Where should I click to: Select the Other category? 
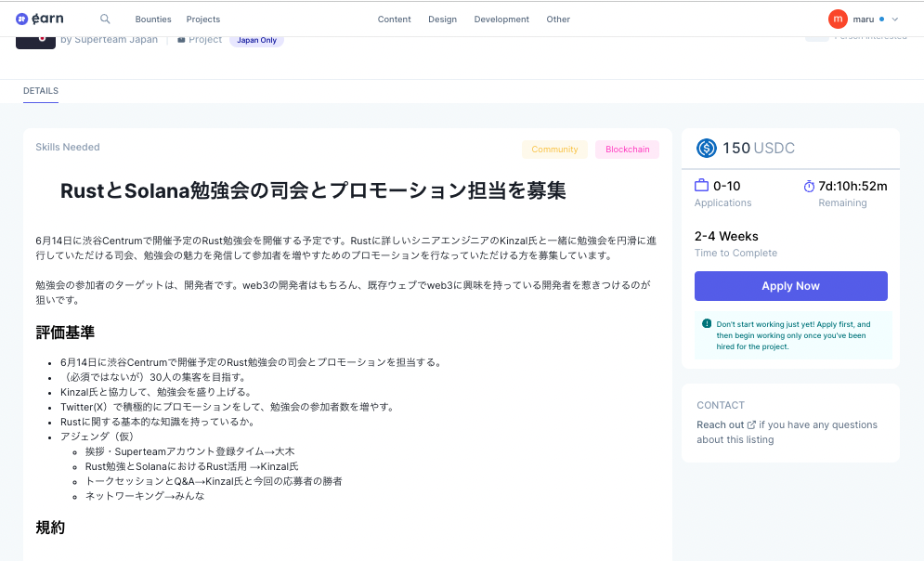click(558, 20)
